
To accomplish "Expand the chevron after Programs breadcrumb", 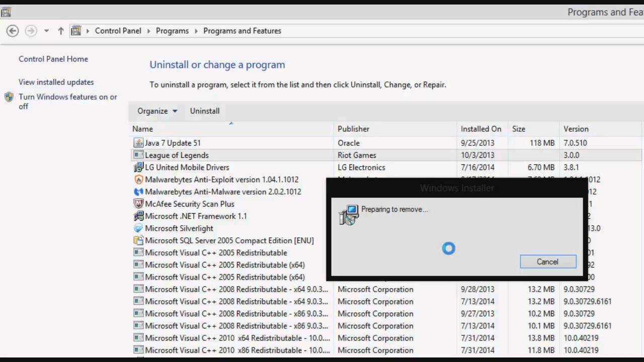I will (x=196, y=31).
